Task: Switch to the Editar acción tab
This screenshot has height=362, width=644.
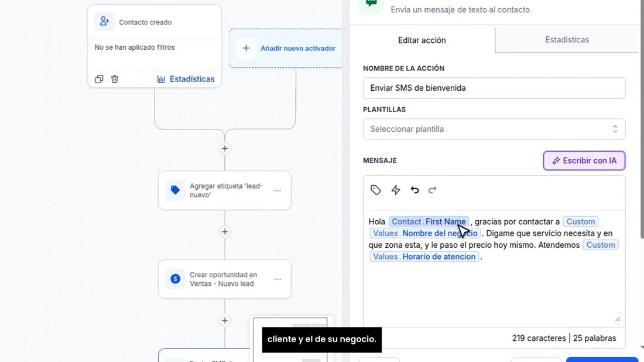Action: pyautogui.click(x=422, y=40)
